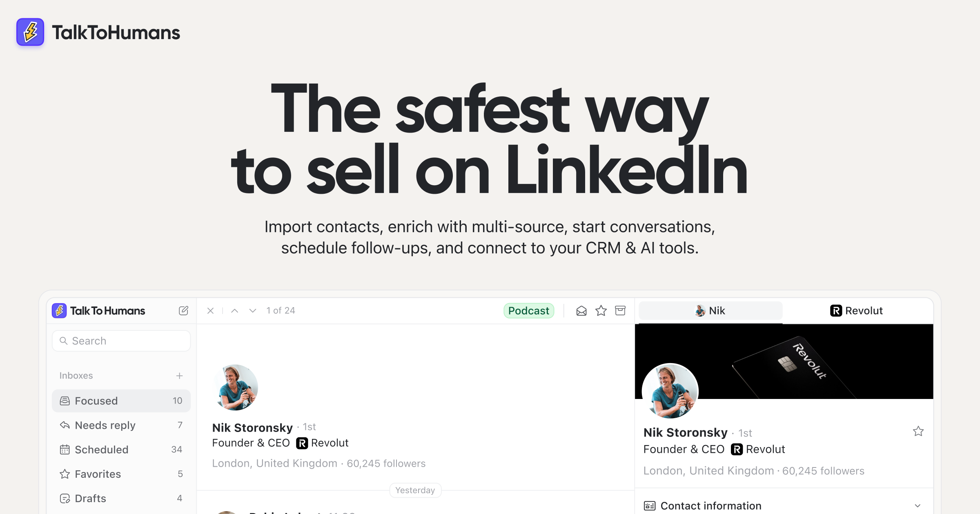Switch to the Revolut tab
Viewport: 980px width, 514px height.
point(857,311)
